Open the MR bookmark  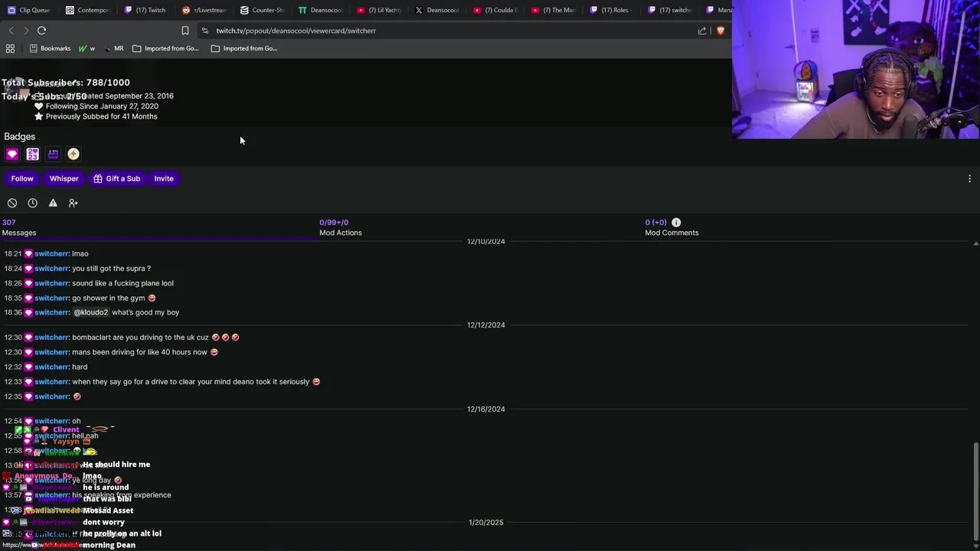(113, 48)
